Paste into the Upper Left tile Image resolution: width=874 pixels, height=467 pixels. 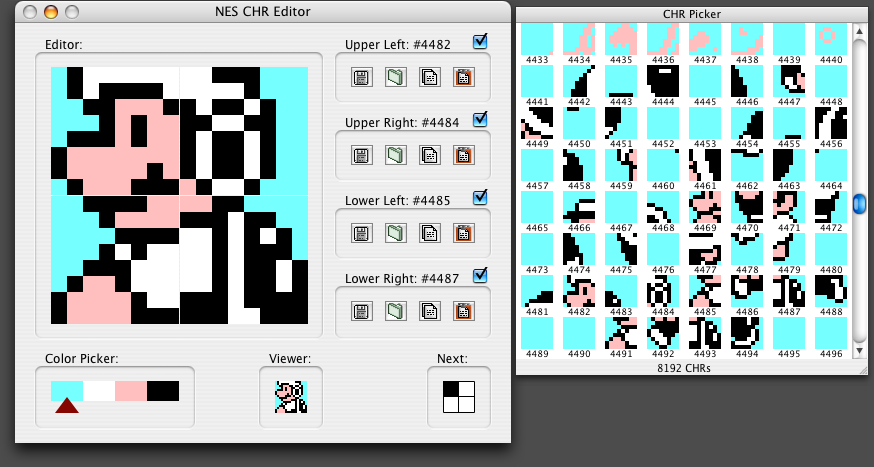click(464, 77)
